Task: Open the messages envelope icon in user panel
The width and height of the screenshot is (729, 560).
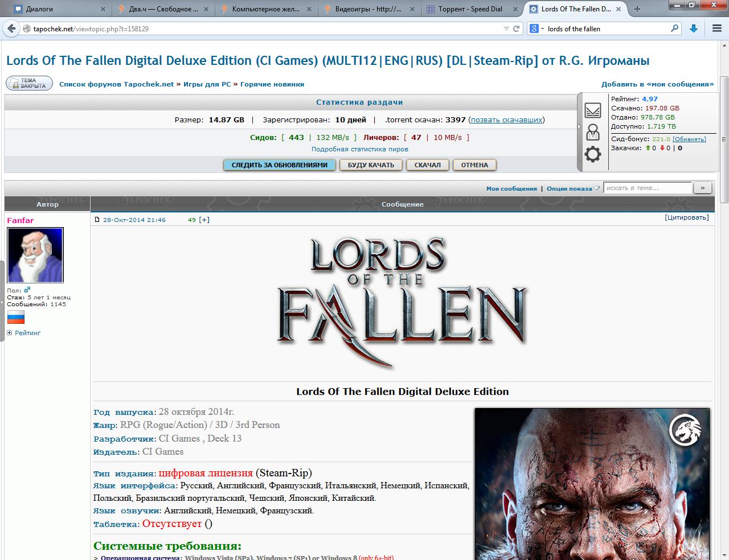Action: [593, 110]
